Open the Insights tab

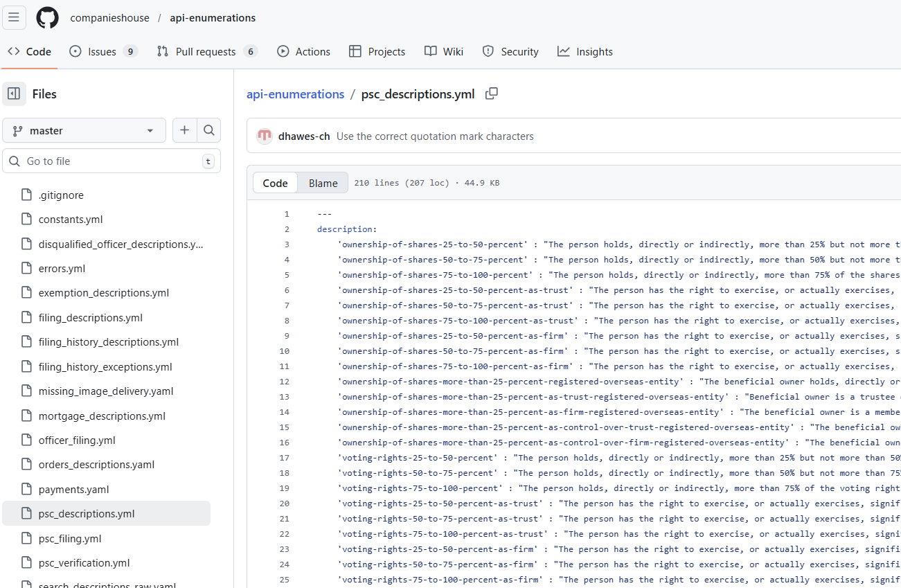point(585,52)
